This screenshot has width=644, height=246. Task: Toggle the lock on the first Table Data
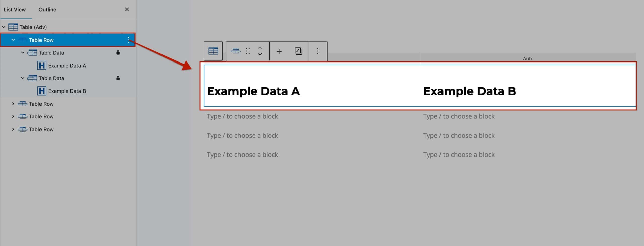pos(118,53)
